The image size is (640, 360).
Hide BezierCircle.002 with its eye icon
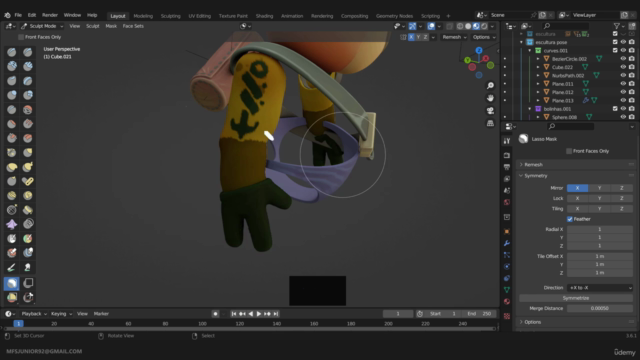(623, 59)
